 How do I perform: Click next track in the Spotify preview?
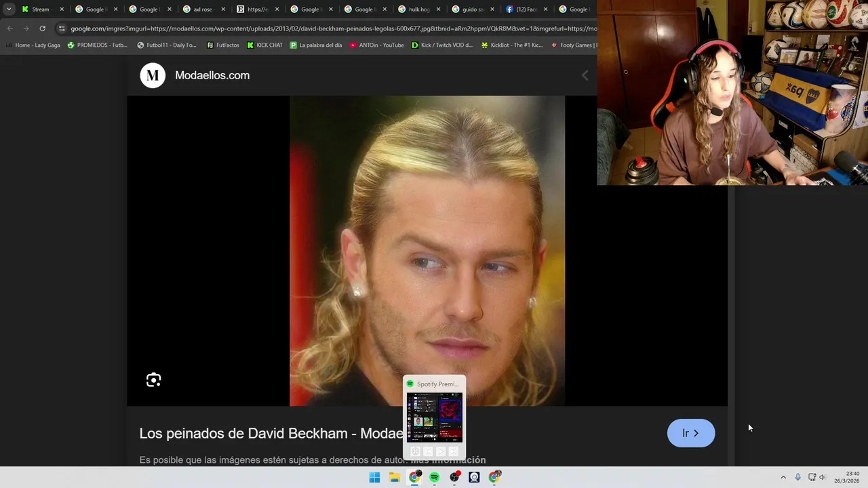coord(454,451)
